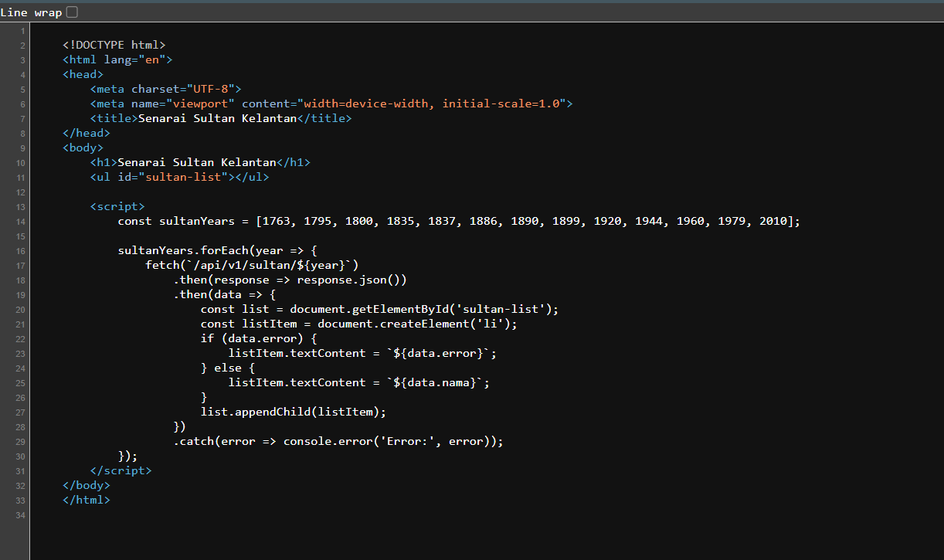Click the year 2010 in the sultanYears array
The width and height of the screenshot is (944, 560).
pyautogui.click(x=774, y=222)
